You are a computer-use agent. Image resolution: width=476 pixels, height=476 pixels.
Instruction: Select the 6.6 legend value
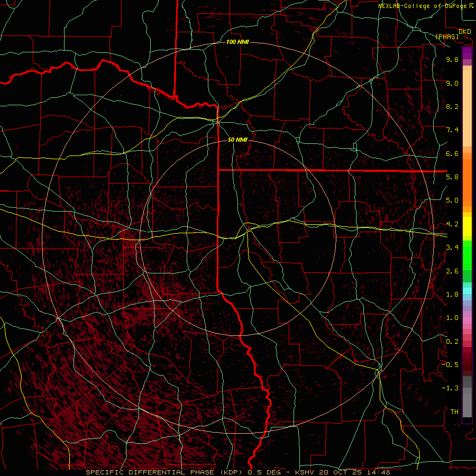pos(452,153)
